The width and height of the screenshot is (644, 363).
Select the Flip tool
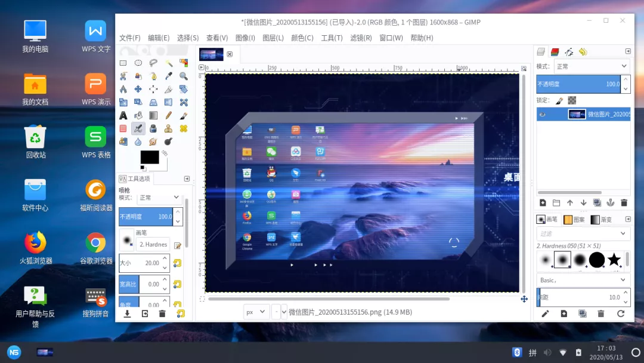[x=168, y=102]
